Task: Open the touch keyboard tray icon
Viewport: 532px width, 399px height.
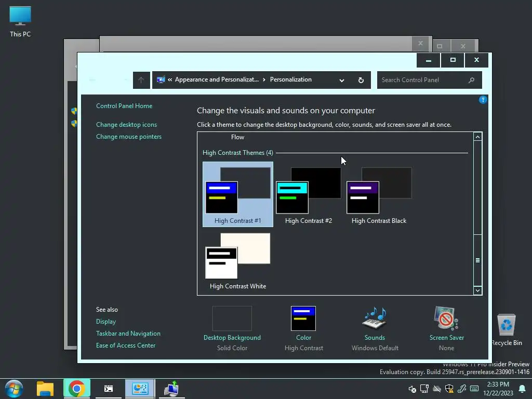Action: pos(474,389)
